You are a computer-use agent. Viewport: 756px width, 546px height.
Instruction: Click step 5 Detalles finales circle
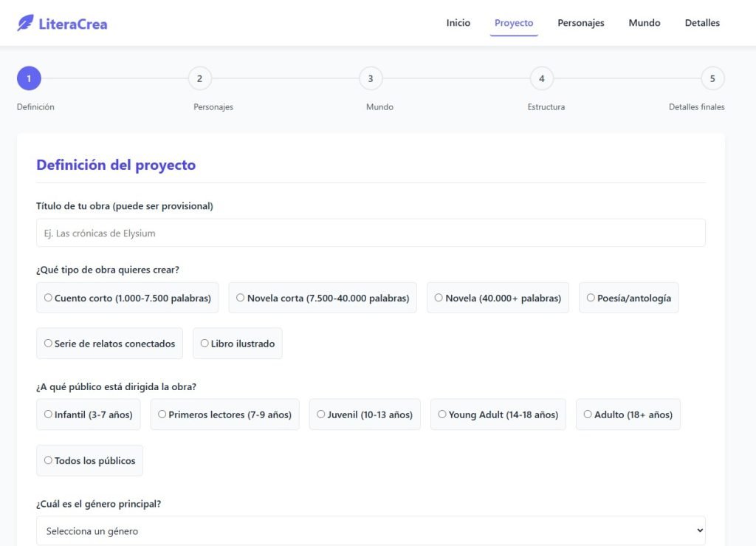[712, 78]
